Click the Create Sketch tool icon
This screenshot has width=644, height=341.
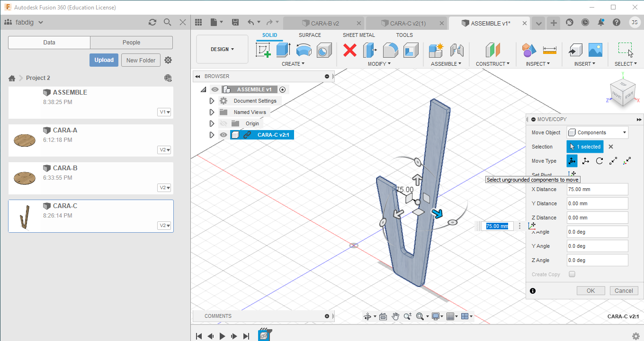[263, 50]
